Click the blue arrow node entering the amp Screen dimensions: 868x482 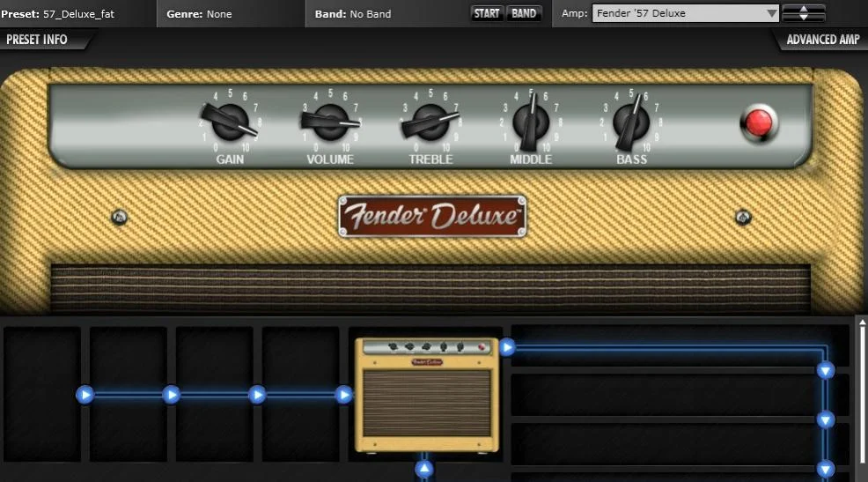point(344,395)
